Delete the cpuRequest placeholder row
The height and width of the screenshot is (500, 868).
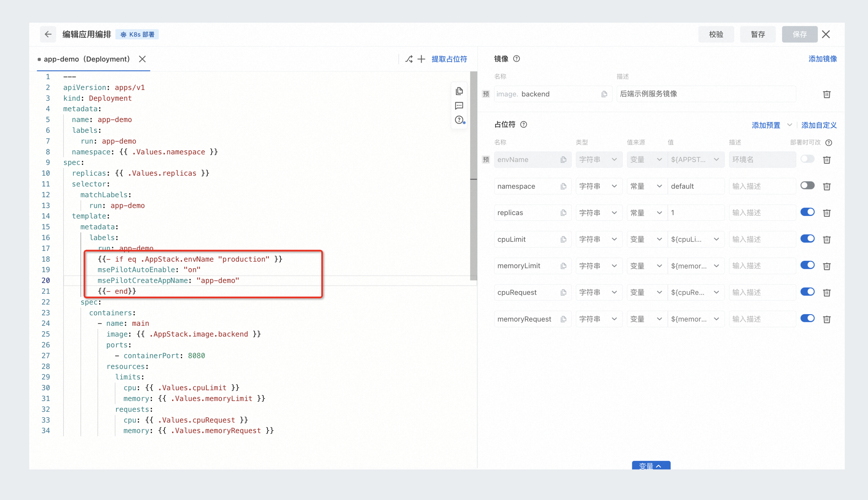click(827, 293)
